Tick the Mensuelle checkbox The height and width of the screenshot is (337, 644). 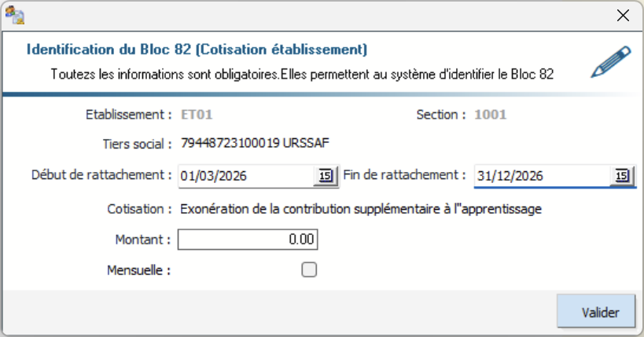click(x=310, y=270)
